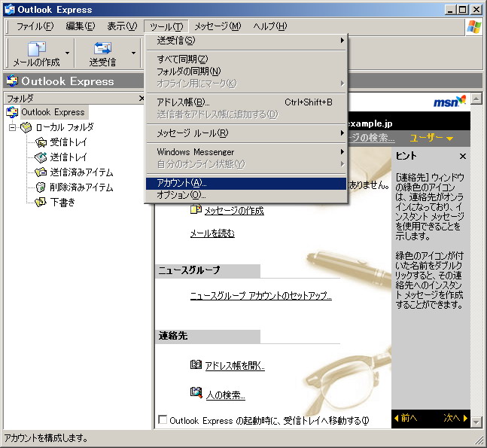Click the status bar text アカウントを構成します。
The image size is (487, 448).
coord(46,438)
